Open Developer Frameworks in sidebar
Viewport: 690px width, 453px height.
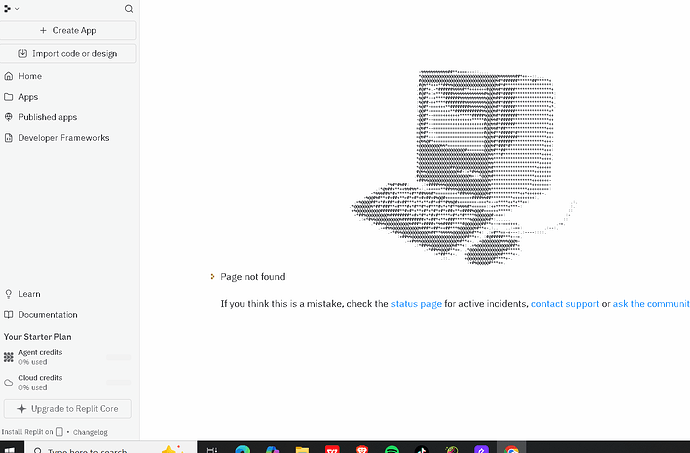coord(68,138)
